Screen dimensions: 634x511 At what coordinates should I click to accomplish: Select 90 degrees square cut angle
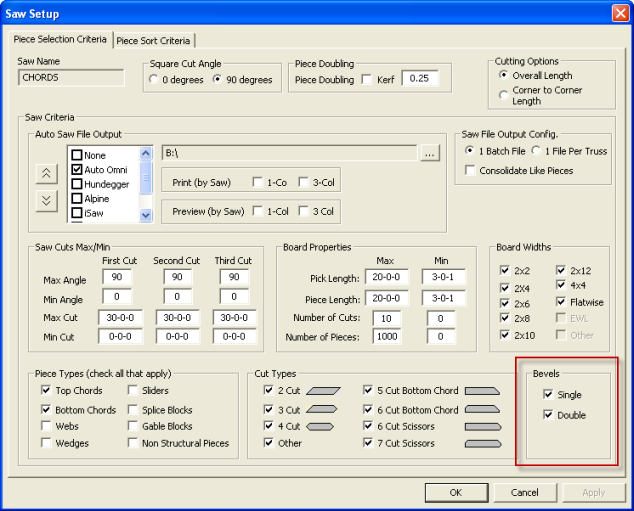pos(217,79)
